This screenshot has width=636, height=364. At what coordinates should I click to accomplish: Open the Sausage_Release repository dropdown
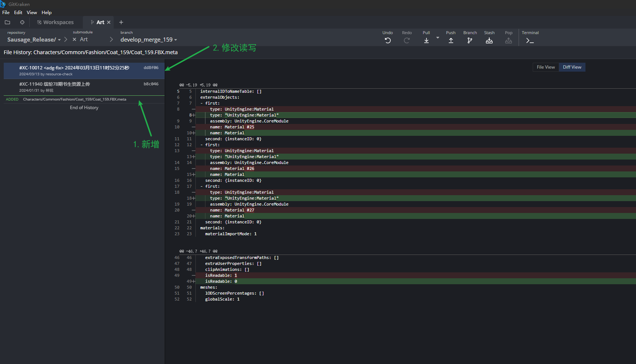point(59,39)
